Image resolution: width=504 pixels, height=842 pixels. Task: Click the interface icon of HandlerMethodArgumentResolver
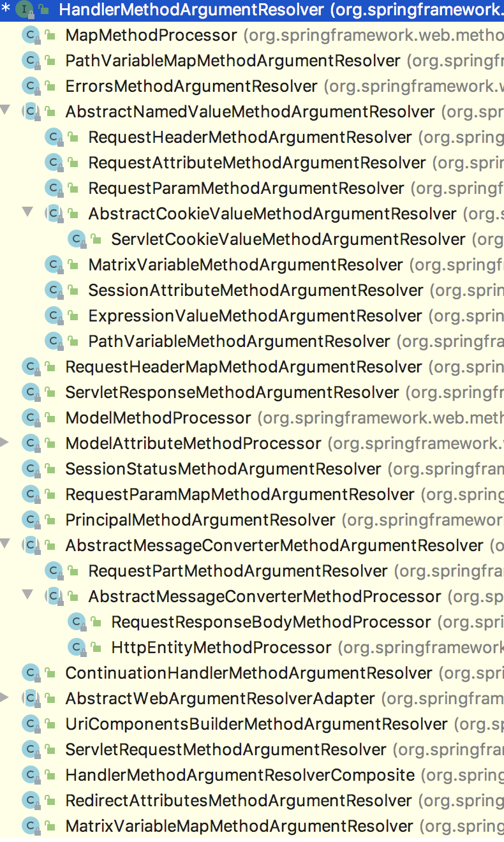[24, 10]
